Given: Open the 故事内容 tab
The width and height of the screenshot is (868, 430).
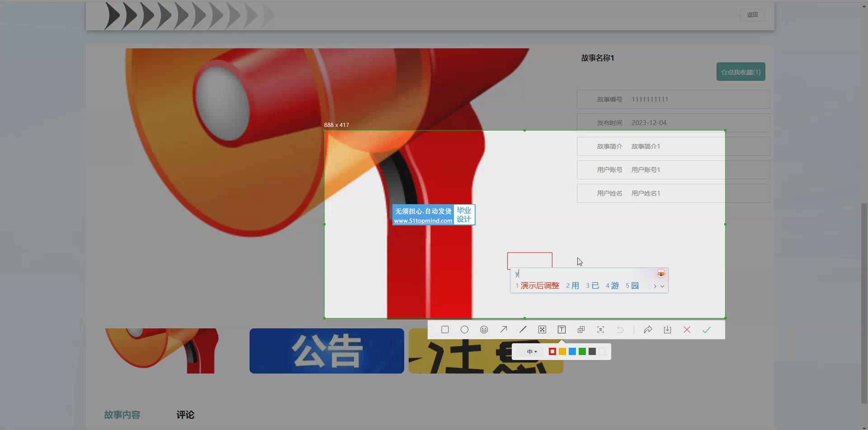Looking at the screenshot, I should (122, 415).
